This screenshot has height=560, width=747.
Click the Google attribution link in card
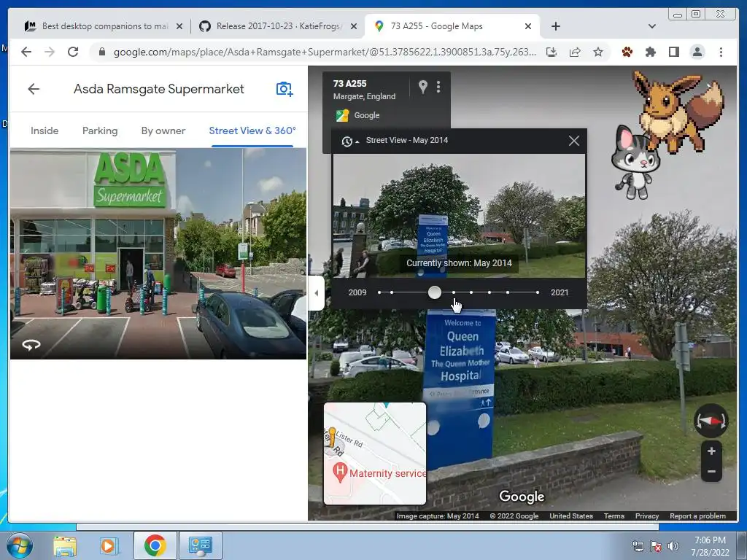367,115
